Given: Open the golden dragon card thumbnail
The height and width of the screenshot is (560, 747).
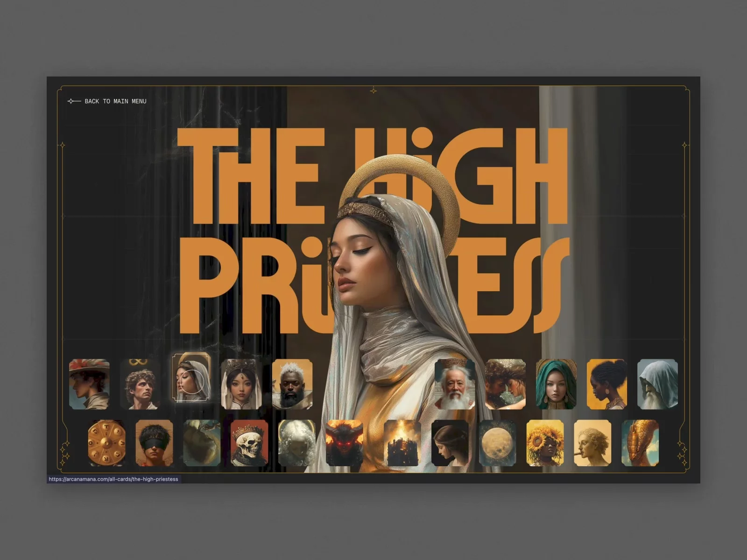Looking at the screenshot, I should pos(641,443).
